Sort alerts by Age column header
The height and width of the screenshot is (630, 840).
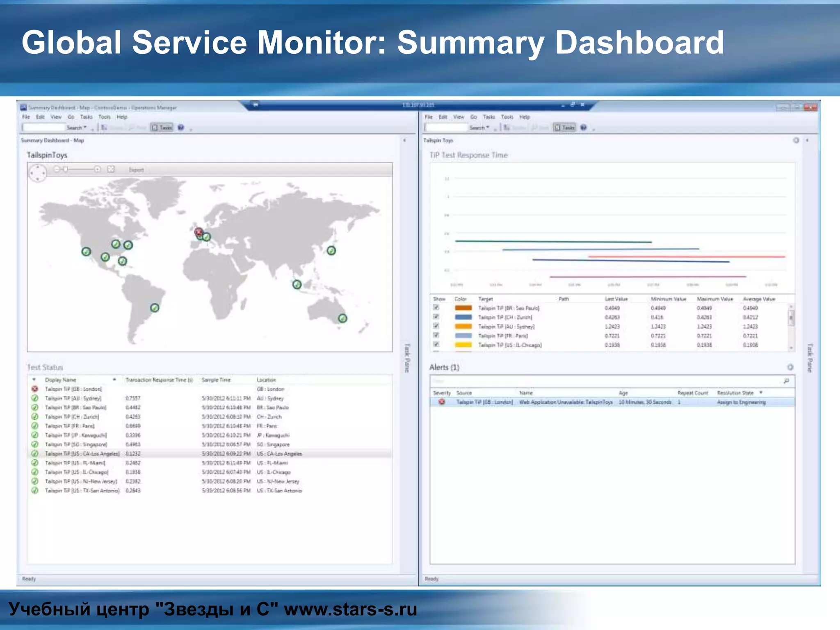623,393
